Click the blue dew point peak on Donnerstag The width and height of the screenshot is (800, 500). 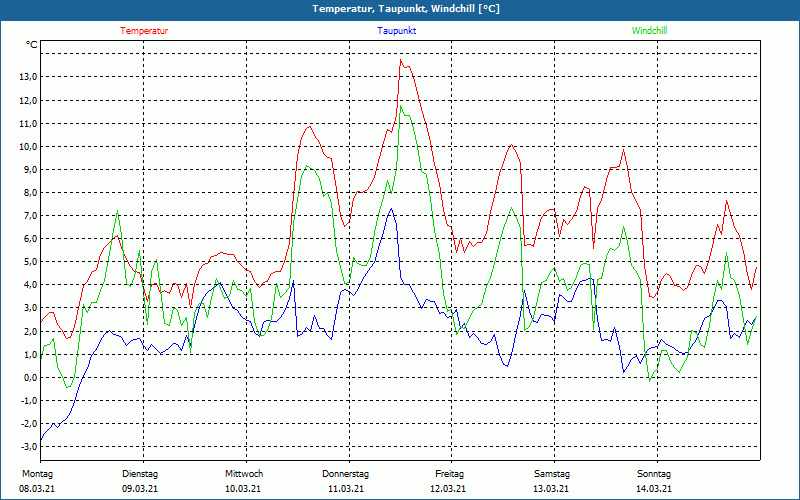pos(391,209)
